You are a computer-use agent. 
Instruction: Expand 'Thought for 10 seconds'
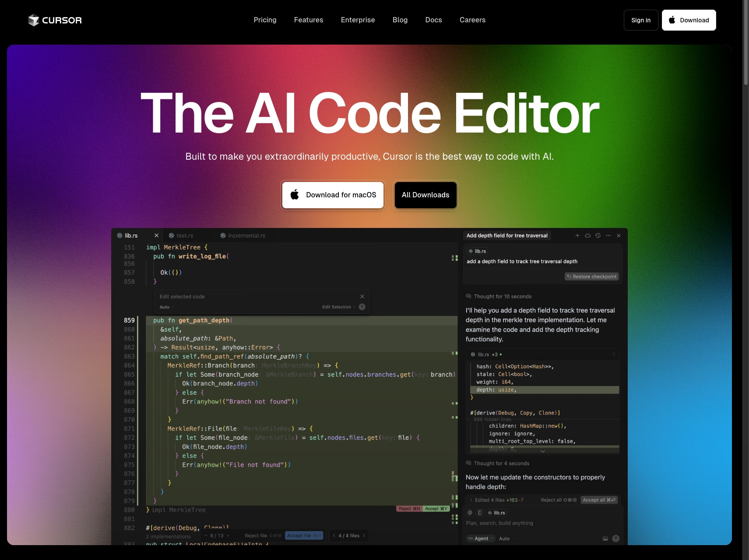(x=499, y=297)
